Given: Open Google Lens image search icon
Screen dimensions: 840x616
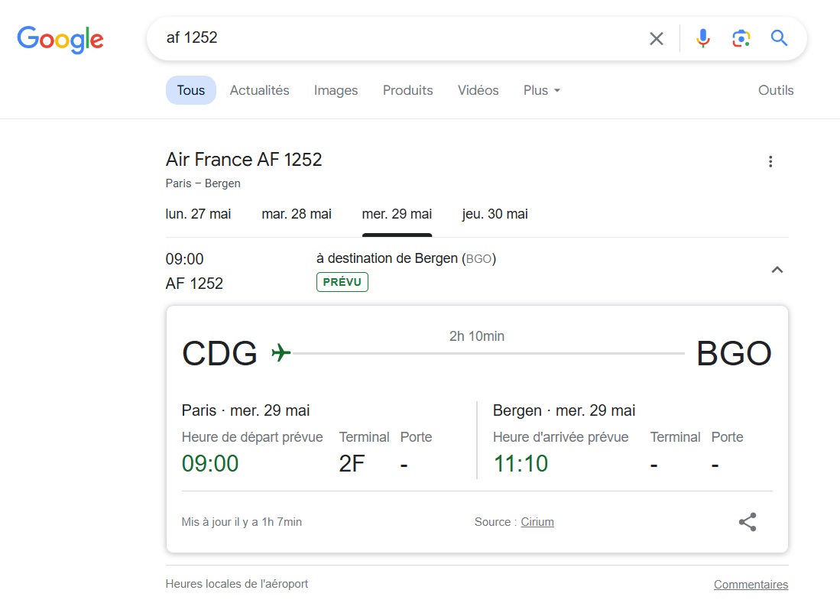Looking at the screenshot, I should (741, 38).
